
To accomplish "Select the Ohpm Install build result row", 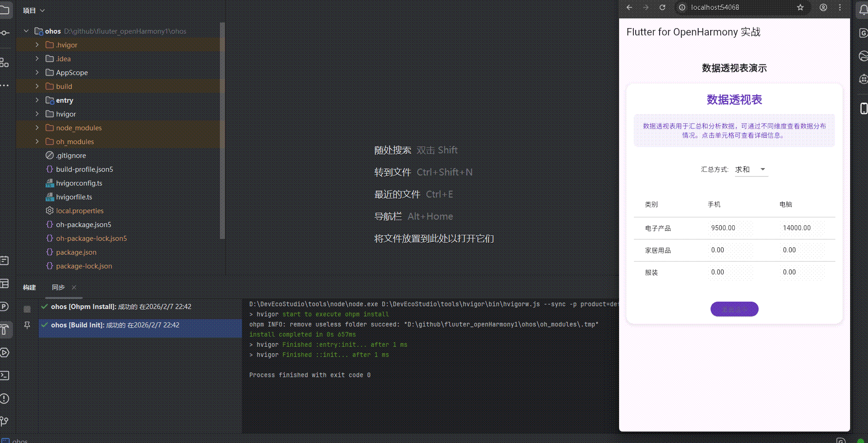I will click(x=140, y=307).
